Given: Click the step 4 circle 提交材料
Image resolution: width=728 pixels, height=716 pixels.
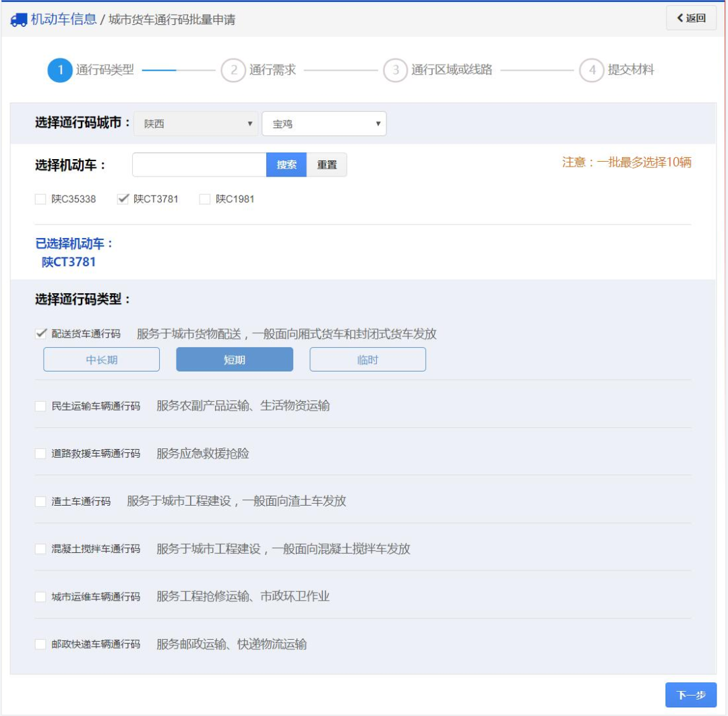Looking at the screenshot, I should [591, 70].
